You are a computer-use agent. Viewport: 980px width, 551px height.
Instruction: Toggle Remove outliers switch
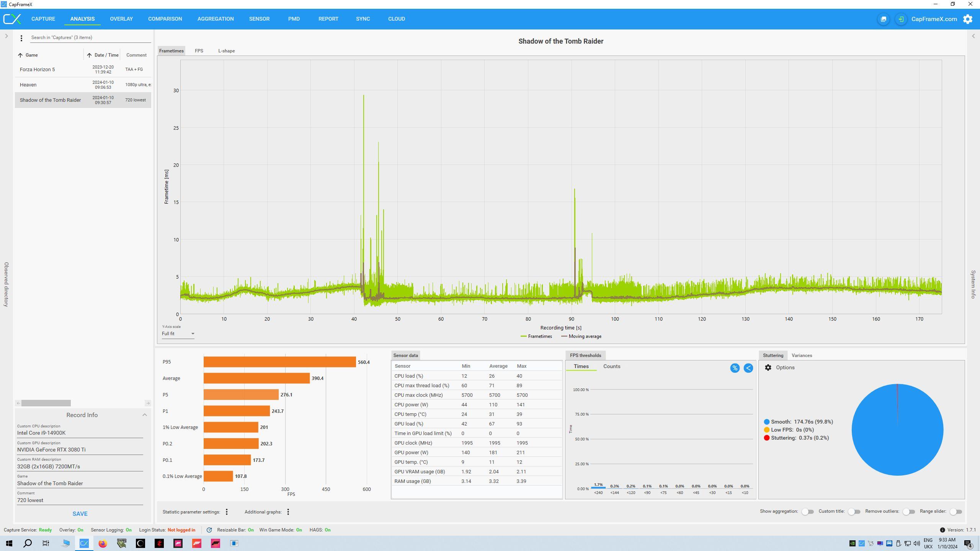(909, 512)
